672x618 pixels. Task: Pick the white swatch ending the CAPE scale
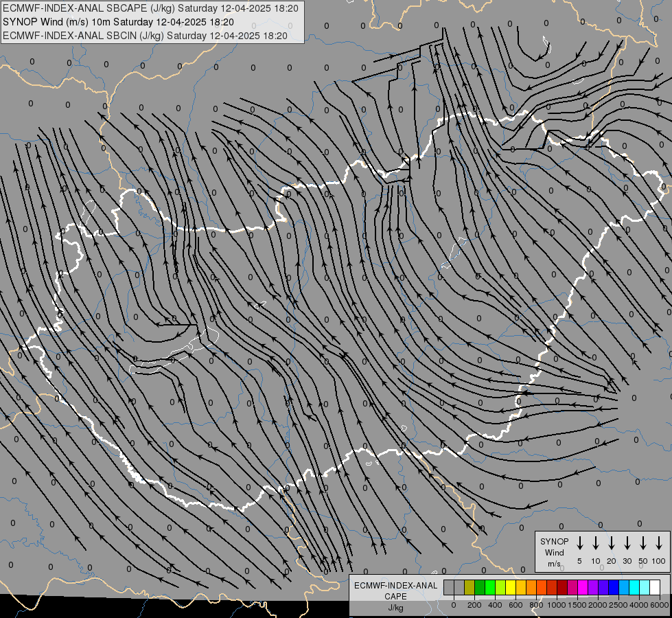[x=655, y=587]
